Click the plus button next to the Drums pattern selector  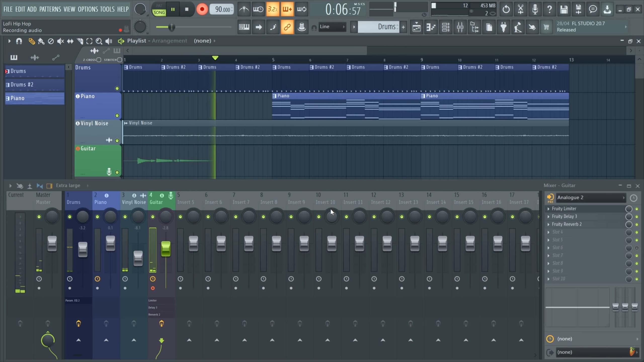(404, 27)
